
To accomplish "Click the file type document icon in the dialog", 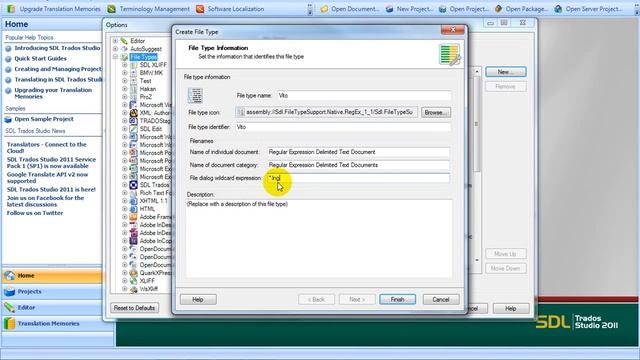I will click(195, 95).
